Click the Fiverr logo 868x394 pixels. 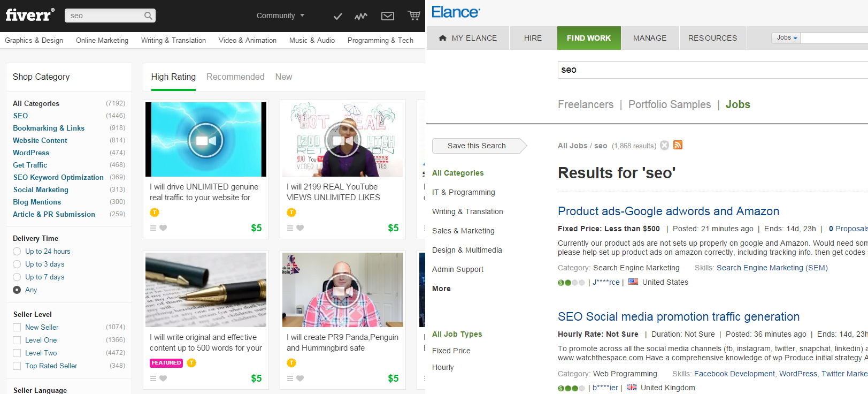[30, 15]
